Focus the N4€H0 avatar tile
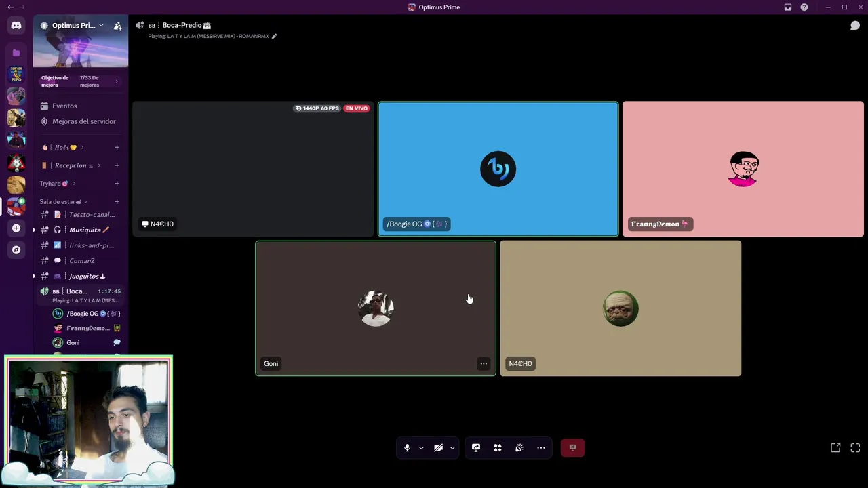 coord(620,308)
